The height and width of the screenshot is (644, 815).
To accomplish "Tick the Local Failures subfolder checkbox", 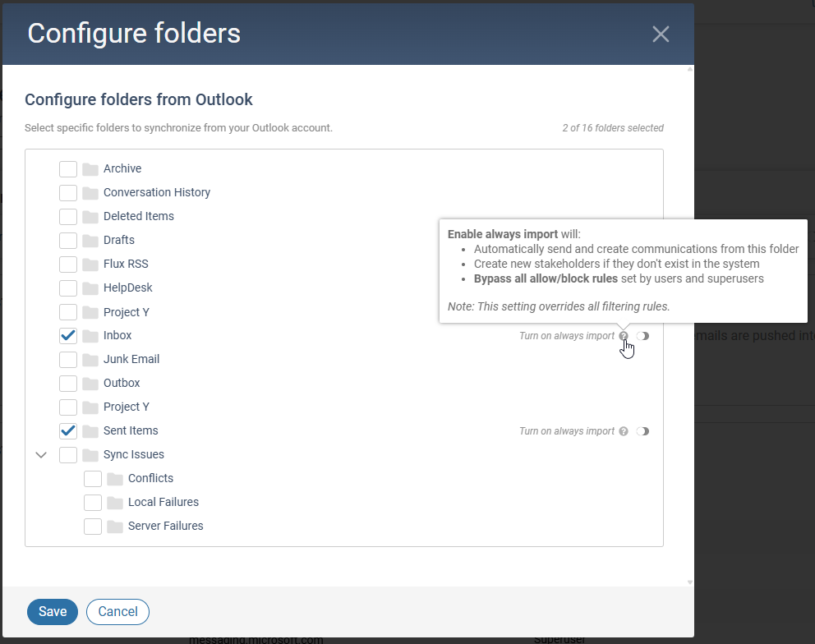I will pos(93,503).
